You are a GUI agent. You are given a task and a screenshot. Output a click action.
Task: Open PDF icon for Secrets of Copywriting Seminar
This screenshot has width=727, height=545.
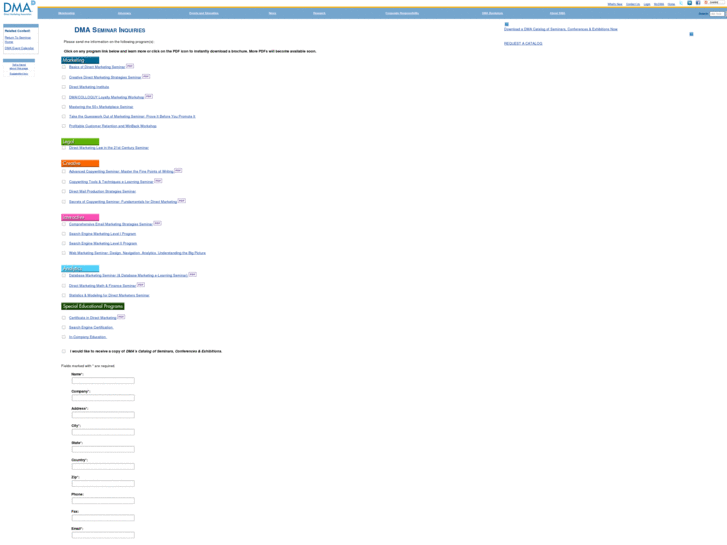pyautogui.click(x=182, y=200)
